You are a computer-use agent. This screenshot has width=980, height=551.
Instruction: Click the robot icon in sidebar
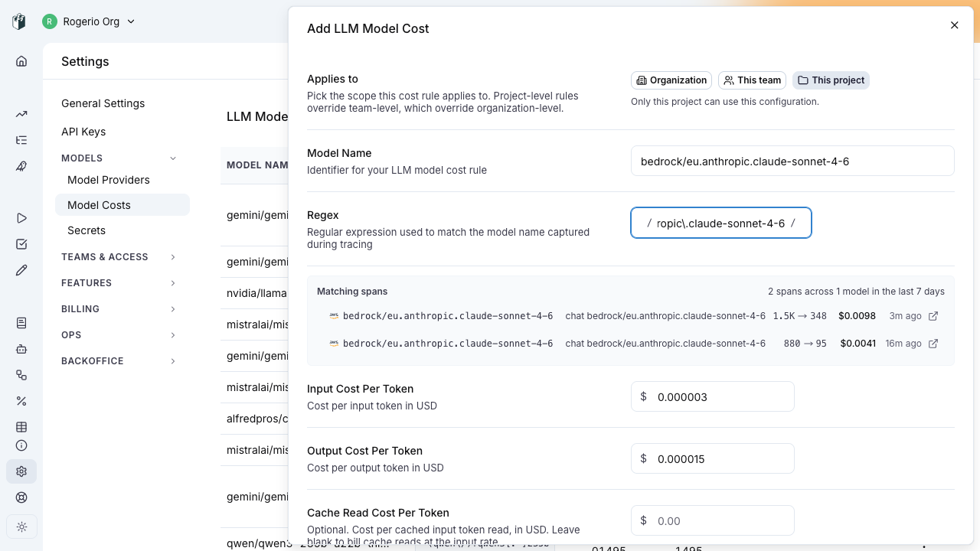[21, 349]
